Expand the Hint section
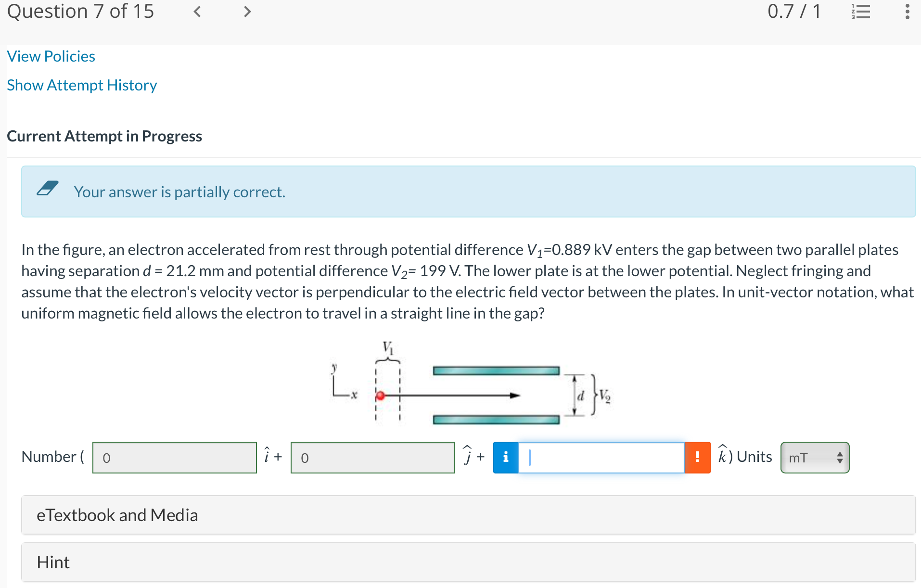 tap(53, 562)
